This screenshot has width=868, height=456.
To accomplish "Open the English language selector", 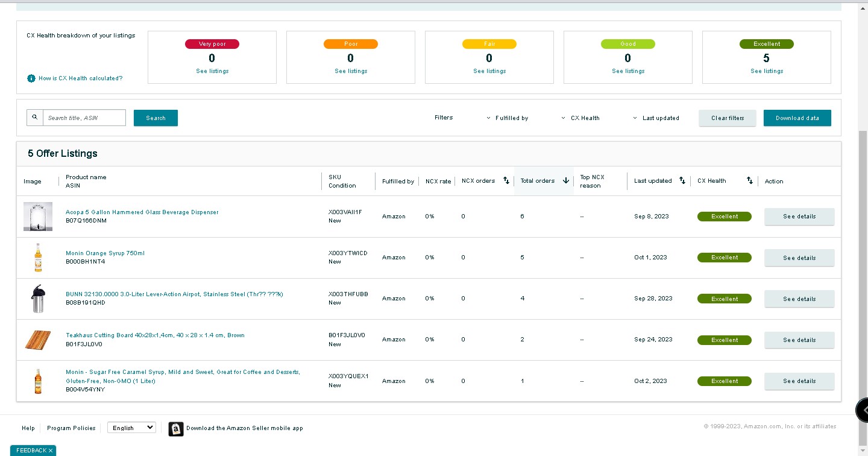I will (x=131, y=428).
